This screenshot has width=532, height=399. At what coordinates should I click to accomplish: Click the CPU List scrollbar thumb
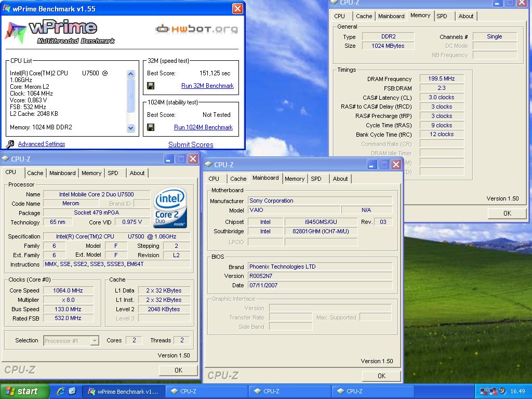click(130, 95)
